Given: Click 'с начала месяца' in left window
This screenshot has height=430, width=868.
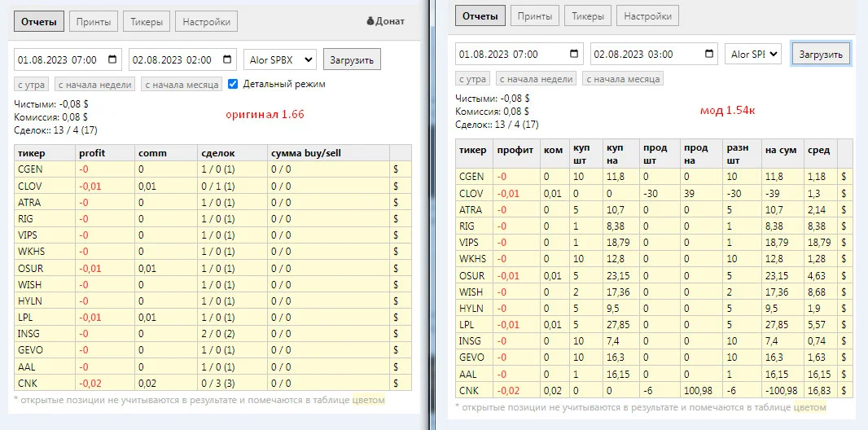Looking at the screenshot, I should point(182,84).
